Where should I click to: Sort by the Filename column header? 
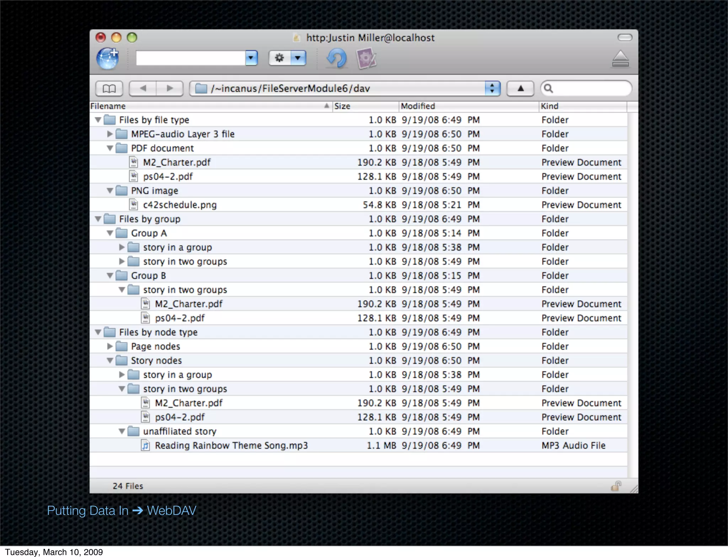[x=211, y=106]
